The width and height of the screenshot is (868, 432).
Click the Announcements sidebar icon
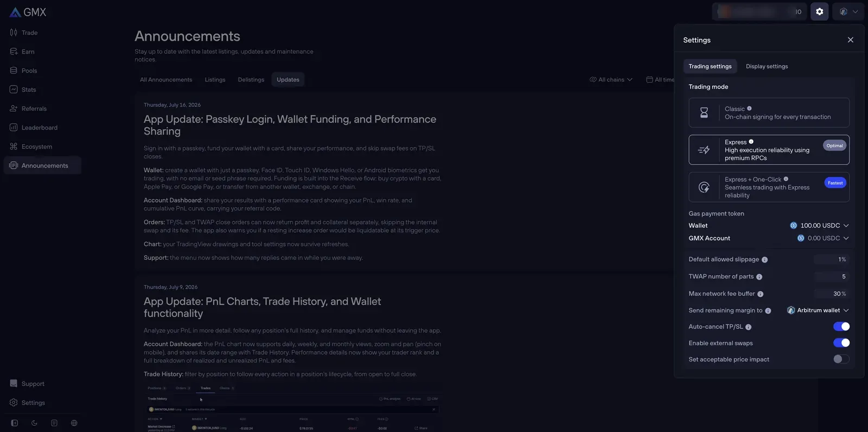click(14, 166)
